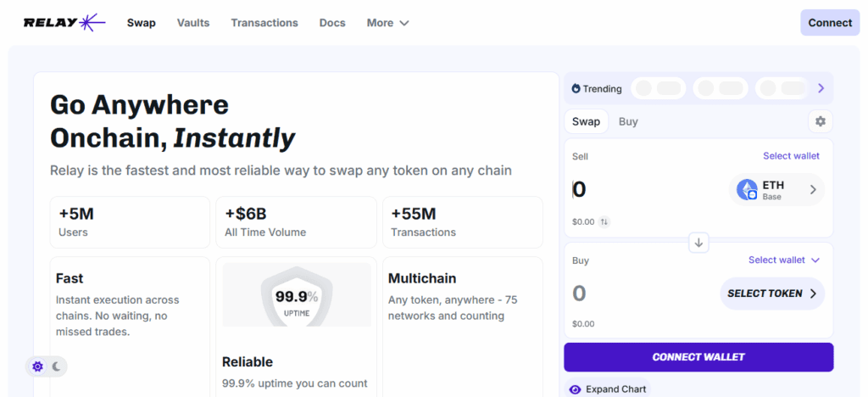Viewport: 868px width, 397px height.
Task: Click the Relay logo
Action: click(64, 23)
